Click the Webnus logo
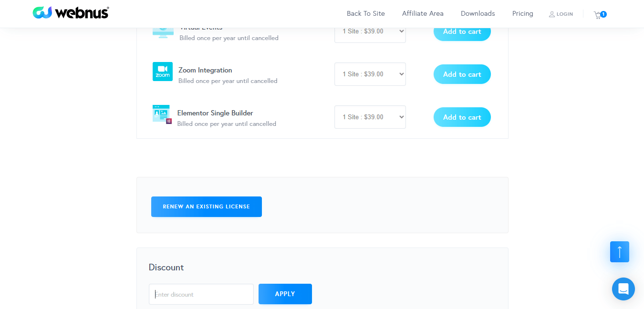The image size is (644, 309). [71, 13]
